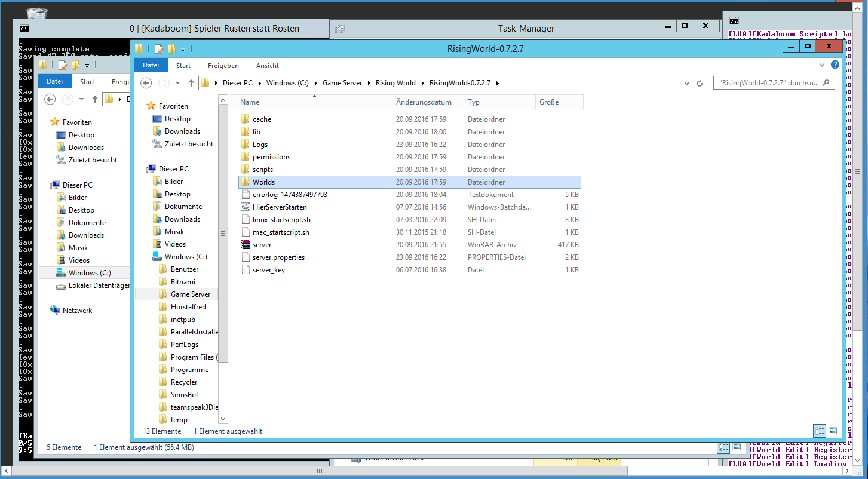The image size is (868, 479).
Task: Switch to large icons view button
Action: 833,431
